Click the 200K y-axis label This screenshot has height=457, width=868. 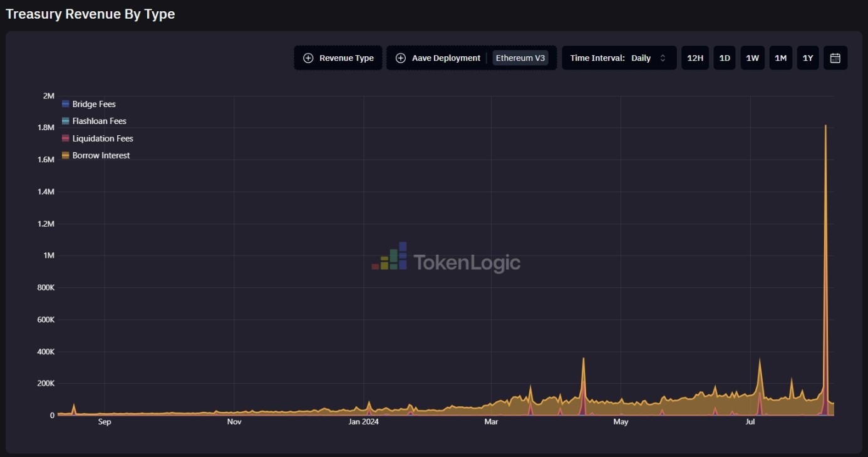pos(44,384)
